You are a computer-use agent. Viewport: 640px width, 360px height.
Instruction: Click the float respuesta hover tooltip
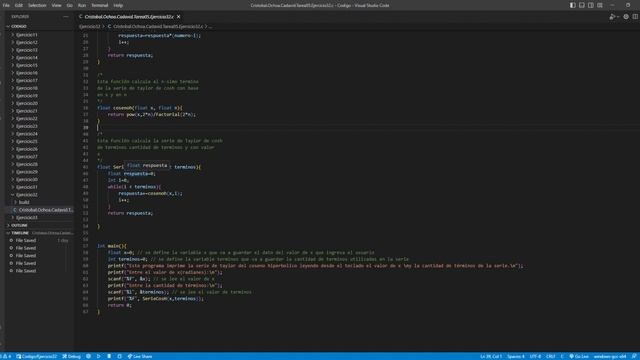(147, 165)
